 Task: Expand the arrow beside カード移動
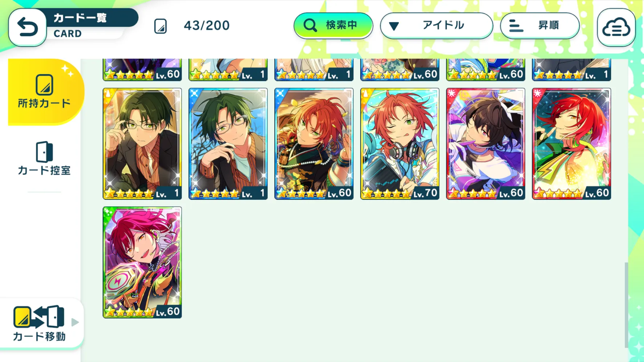pos(75,322)
